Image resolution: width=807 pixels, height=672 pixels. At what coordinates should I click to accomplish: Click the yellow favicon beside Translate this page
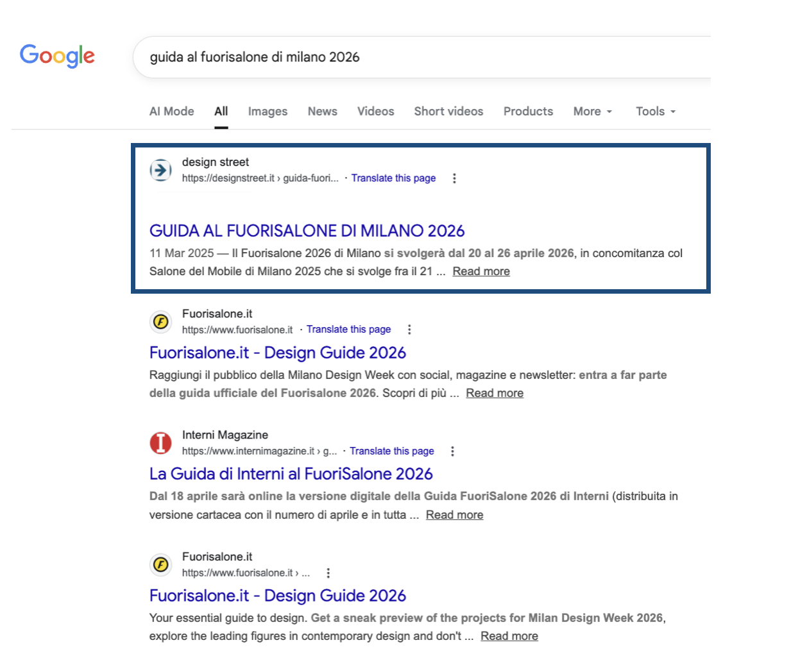coord(160,321)
